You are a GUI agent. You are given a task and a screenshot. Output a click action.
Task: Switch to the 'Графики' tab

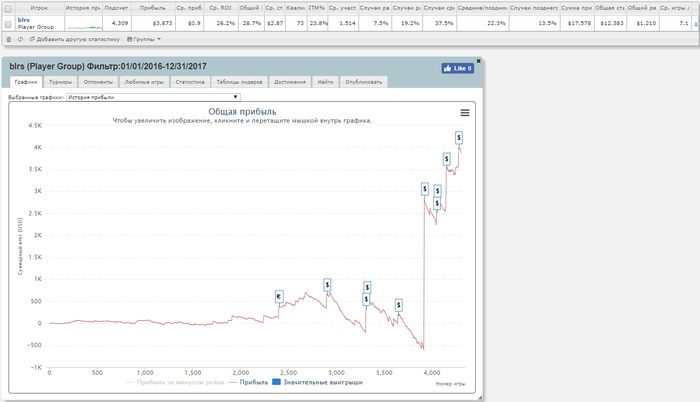[26, 82]
